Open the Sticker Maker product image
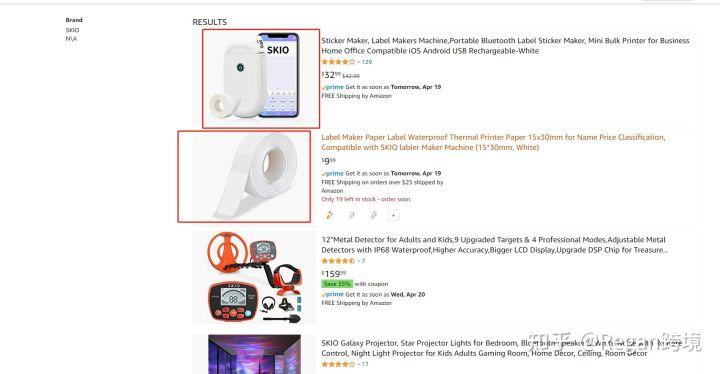Screen dimensions: 720x374 click(261, 79)
